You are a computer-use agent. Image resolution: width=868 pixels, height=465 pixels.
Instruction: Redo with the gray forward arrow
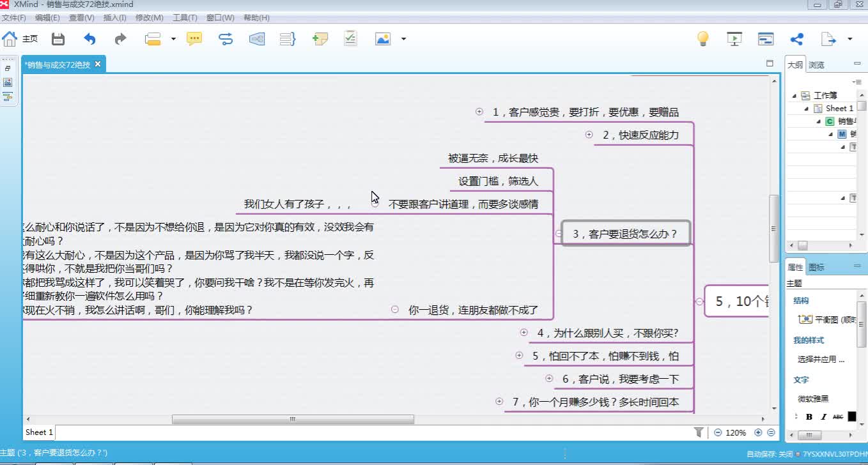[120, 39]
